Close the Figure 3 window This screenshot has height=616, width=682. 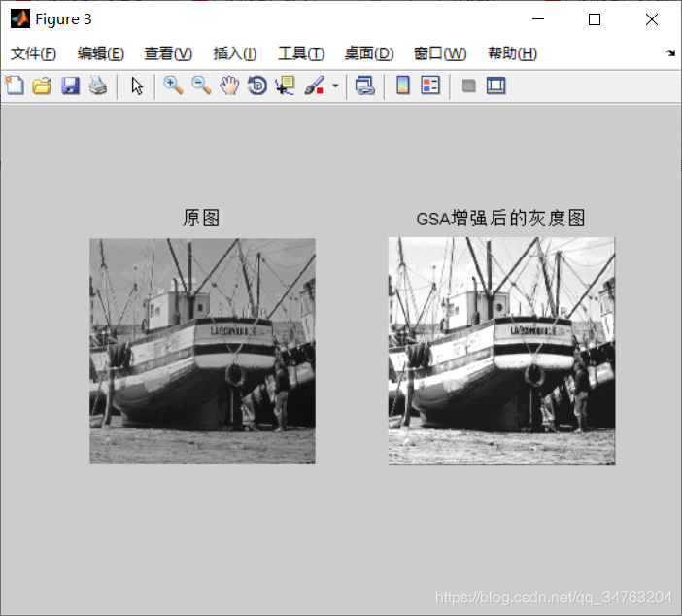pos(652,19)
